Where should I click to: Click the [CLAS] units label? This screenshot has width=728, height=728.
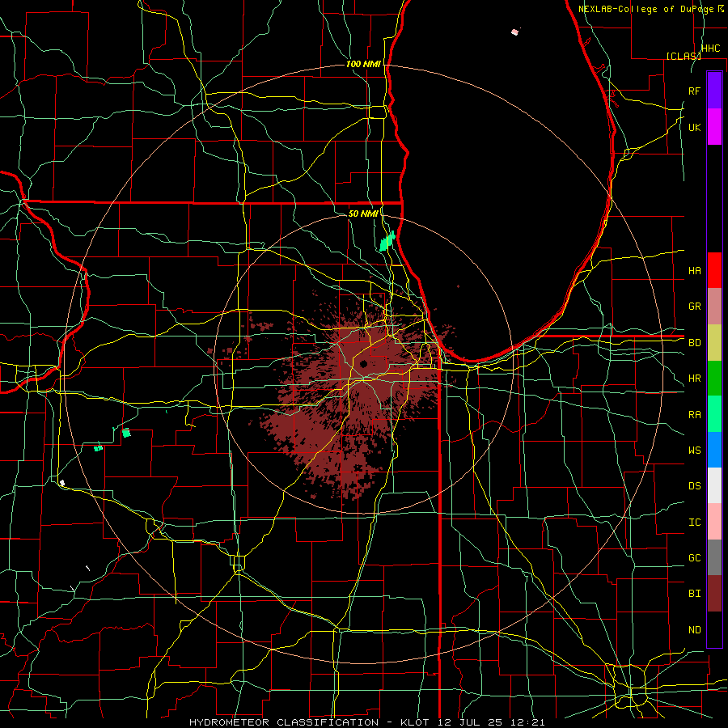(684, 56)
